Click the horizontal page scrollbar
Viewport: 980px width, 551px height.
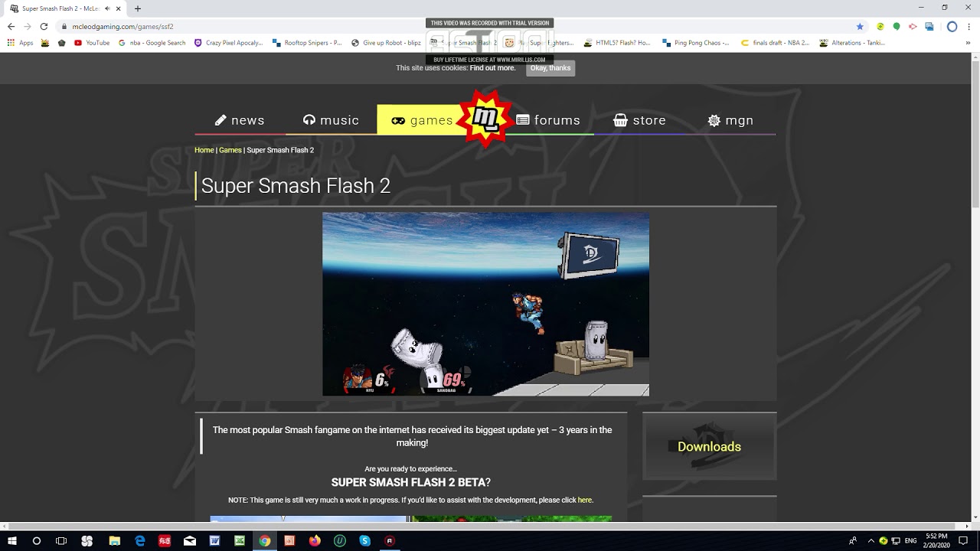485,526
